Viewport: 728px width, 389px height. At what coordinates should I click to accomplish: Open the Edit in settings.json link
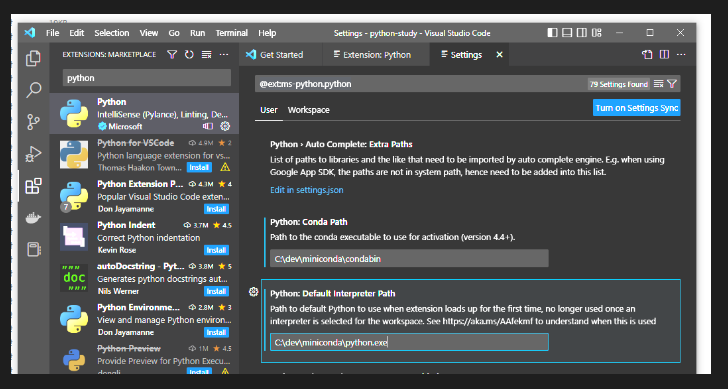click(x=307, y=190)
